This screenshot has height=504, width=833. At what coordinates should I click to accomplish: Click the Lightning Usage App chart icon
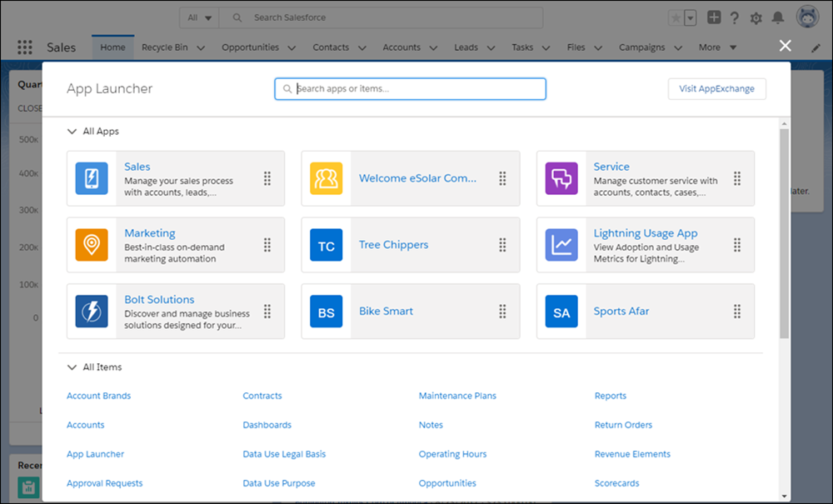pos(561,245)
